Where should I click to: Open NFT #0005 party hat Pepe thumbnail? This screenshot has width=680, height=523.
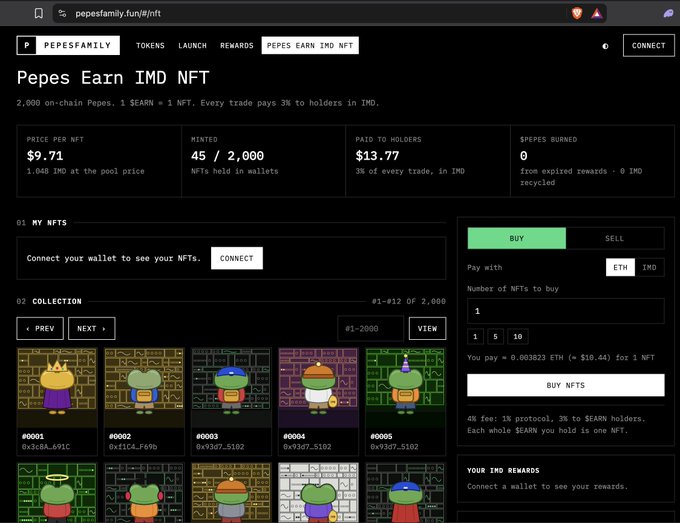[405, 388]
